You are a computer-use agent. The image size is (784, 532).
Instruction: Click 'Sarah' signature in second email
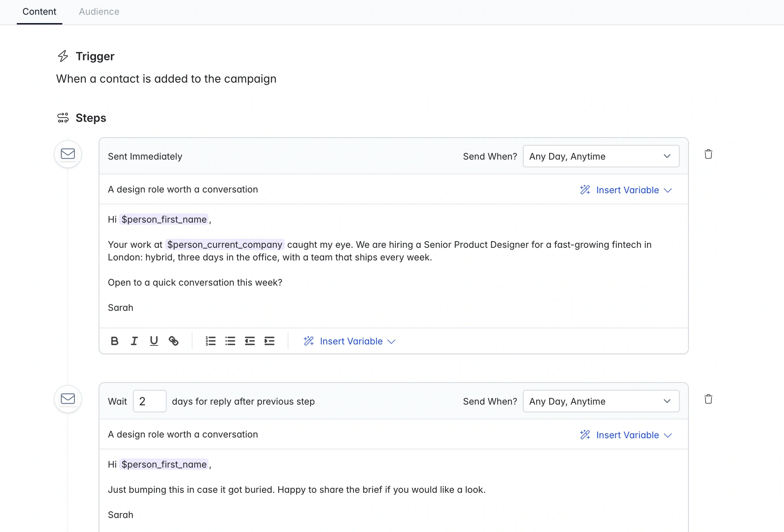point(121,515)
